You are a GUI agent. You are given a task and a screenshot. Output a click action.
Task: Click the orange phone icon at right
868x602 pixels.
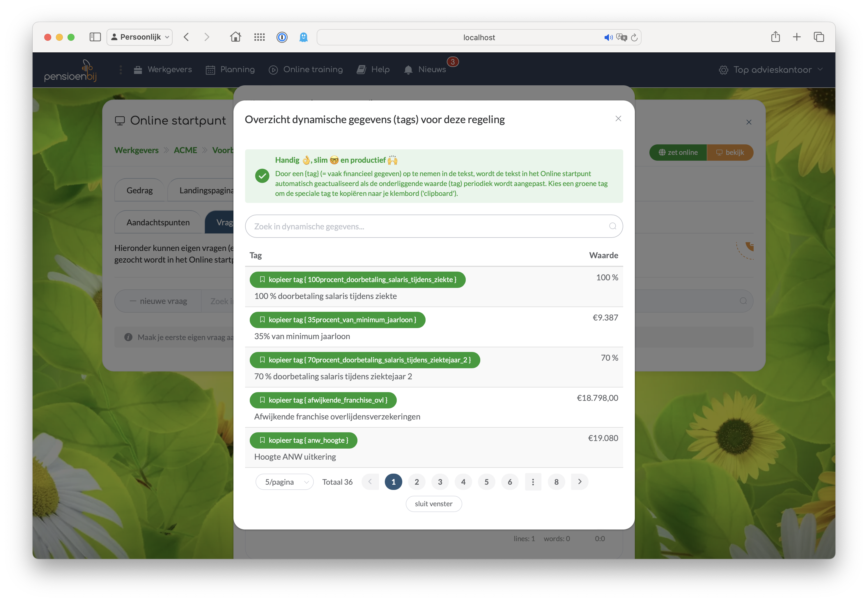749,247
